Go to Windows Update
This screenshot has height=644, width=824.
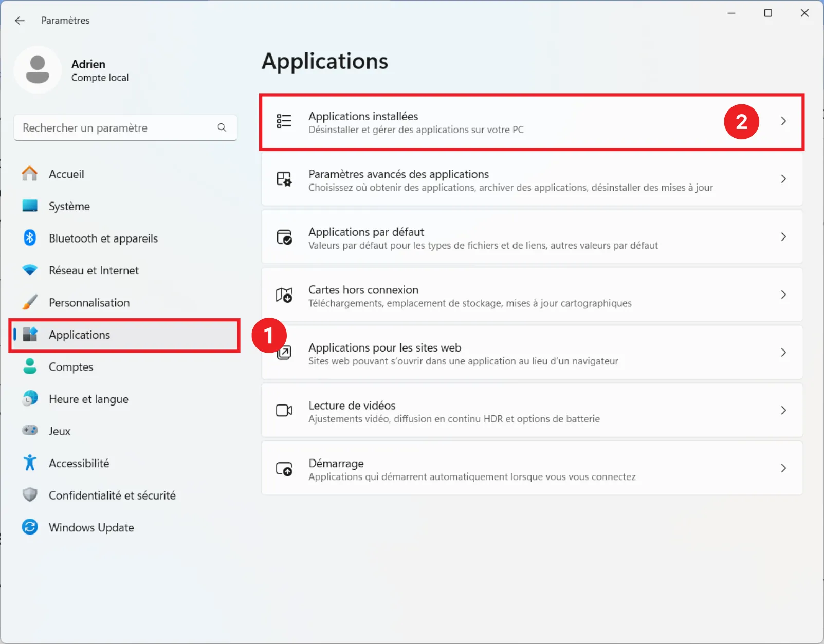coord(124,527)
